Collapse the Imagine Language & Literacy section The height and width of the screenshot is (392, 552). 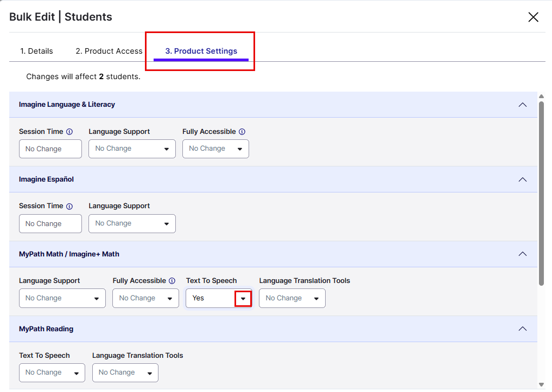click(522, 105)
